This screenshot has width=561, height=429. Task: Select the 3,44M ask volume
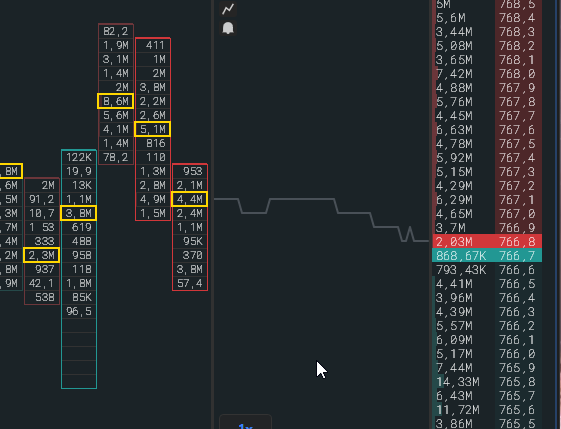point(454,32)
